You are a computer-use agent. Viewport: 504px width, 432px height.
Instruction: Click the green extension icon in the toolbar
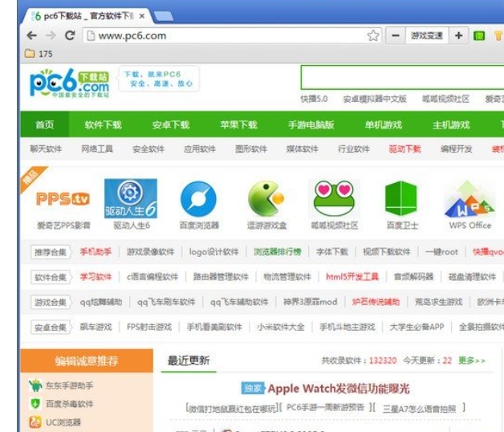click(x=479, y=35)
